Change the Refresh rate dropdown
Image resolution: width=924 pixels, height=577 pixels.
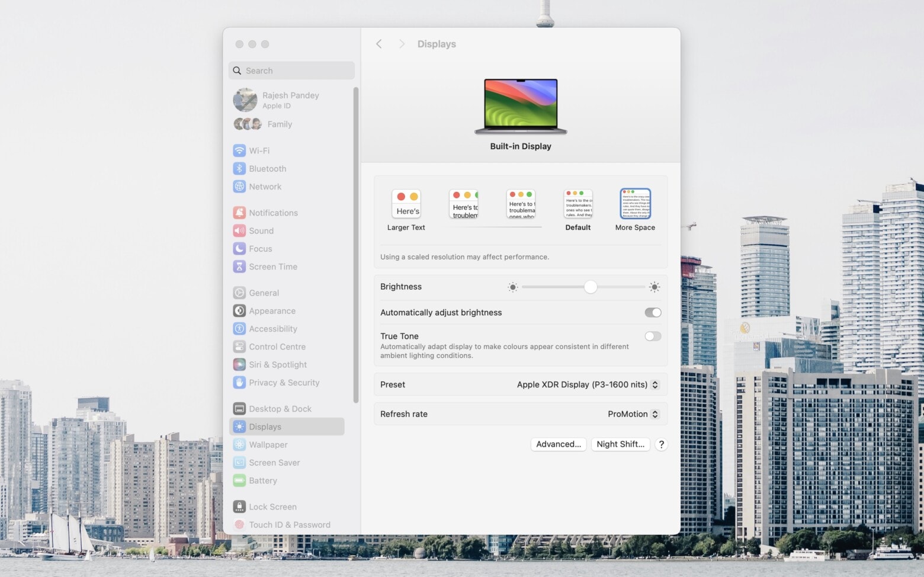tap(654, 414)
